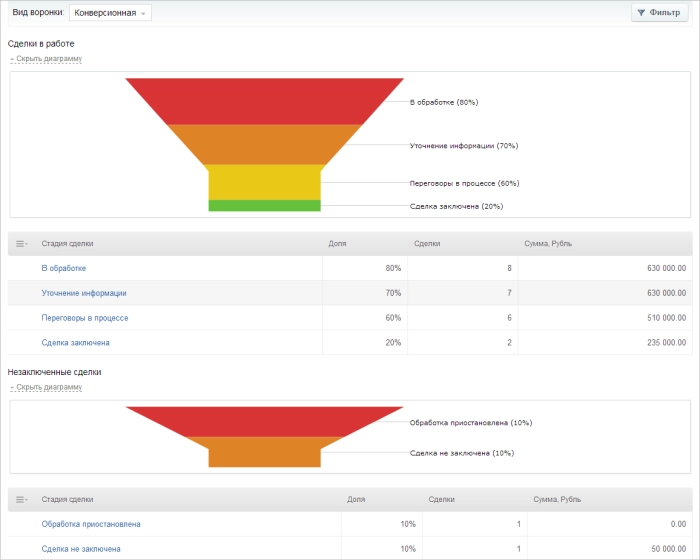700x560 pixels.
Task: Open the Сделка не заключена link
Action: pos(80,549)
